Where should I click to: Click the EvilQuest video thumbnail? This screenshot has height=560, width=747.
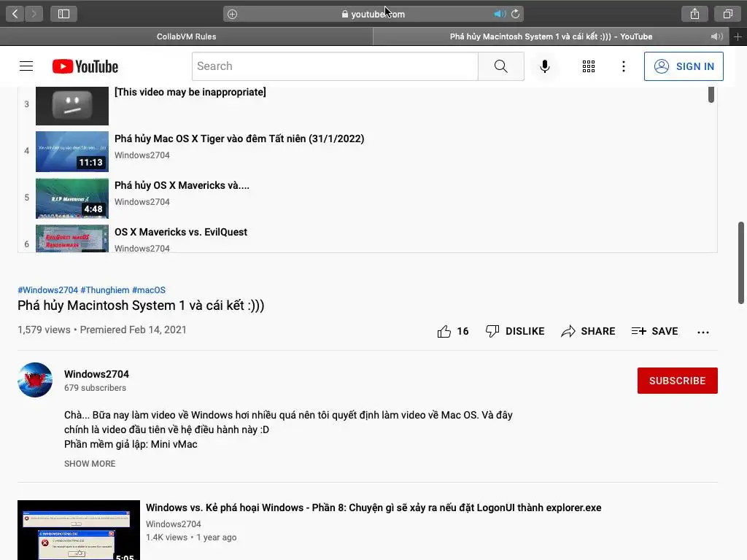coord(72,238)
